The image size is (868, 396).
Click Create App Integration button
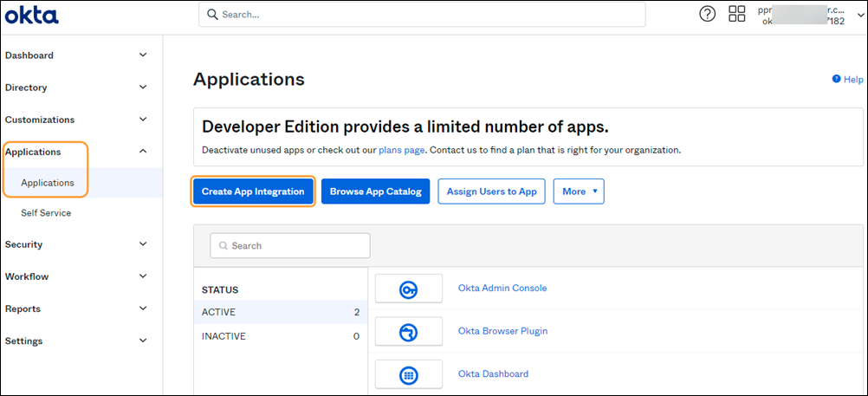tap(253, 192)
